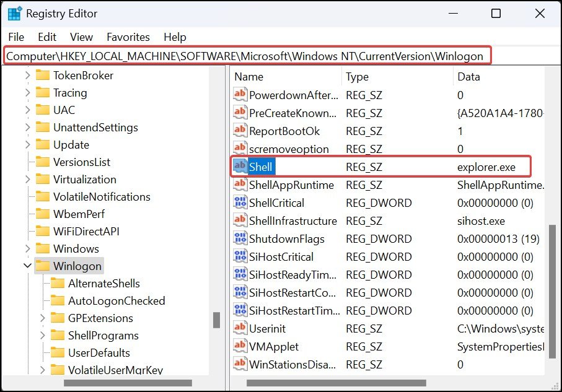Click the Winlogon folder icon in tree
The height and width of the screenshot is (392, 562).
(x=43, y=266)
